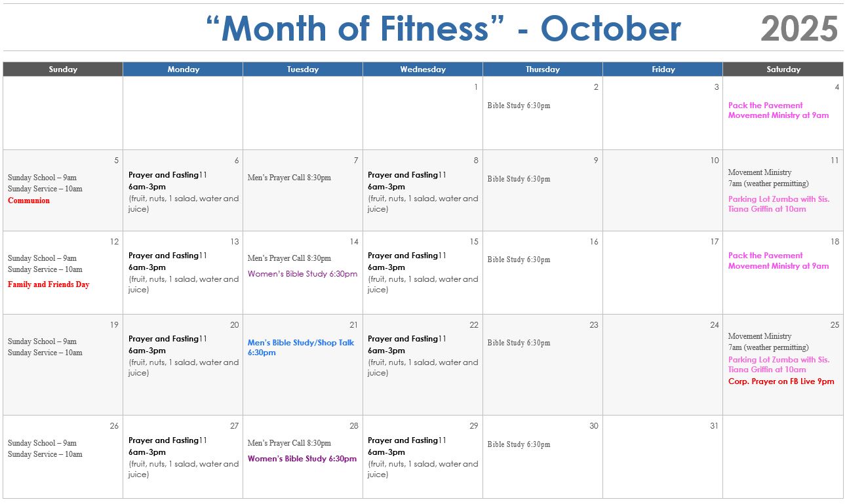
Task: Open Pack the Pavement event on October 4
Action: coord(778,110)
